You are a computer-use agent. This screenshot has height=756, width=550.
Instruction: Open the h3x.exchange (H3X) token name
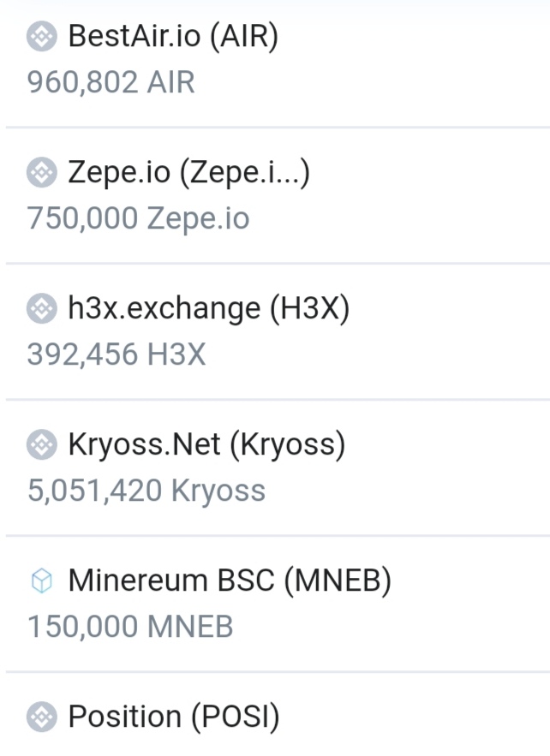[208, 308]
